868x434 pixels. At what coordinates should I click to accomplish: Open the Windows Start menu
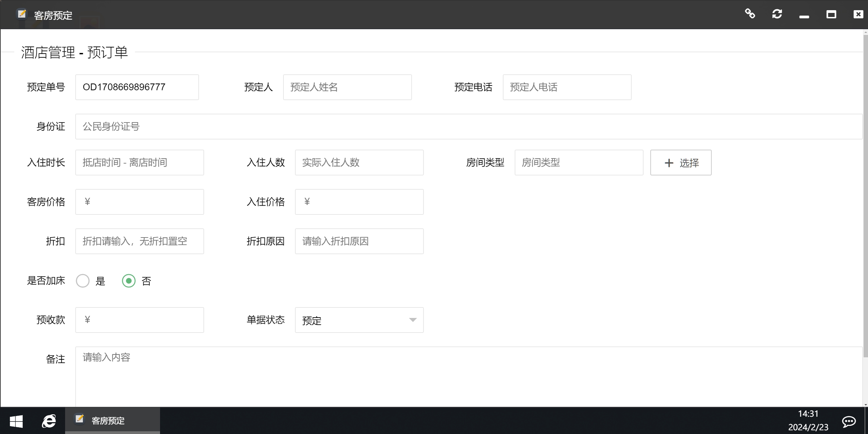coord(16,421)
